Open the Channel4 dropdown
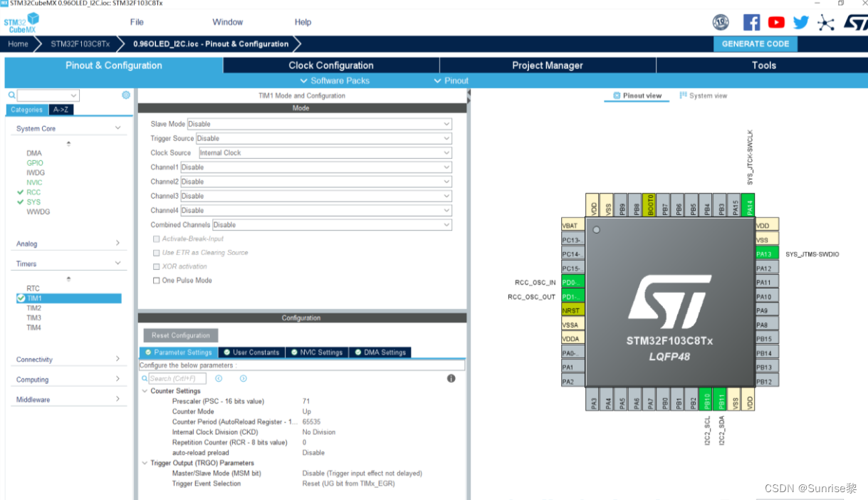This screenshot has height=500, width=868. [x=316, y=210]
